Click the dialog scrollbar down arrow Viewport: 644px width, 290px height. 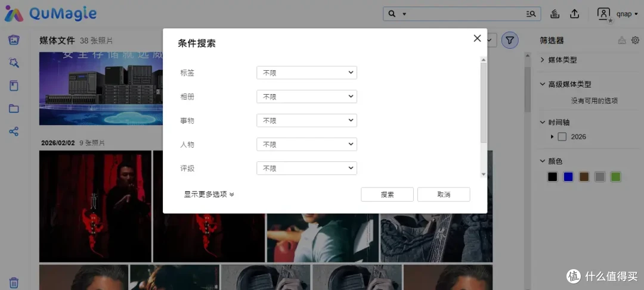coord(484,174)
